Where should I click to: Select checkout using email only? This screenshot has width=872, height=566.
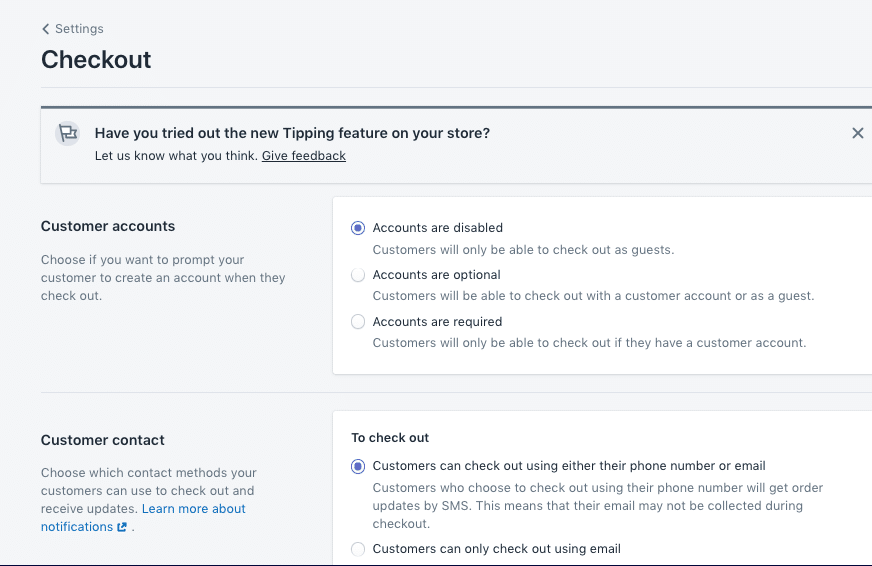[x=358, y=549]
